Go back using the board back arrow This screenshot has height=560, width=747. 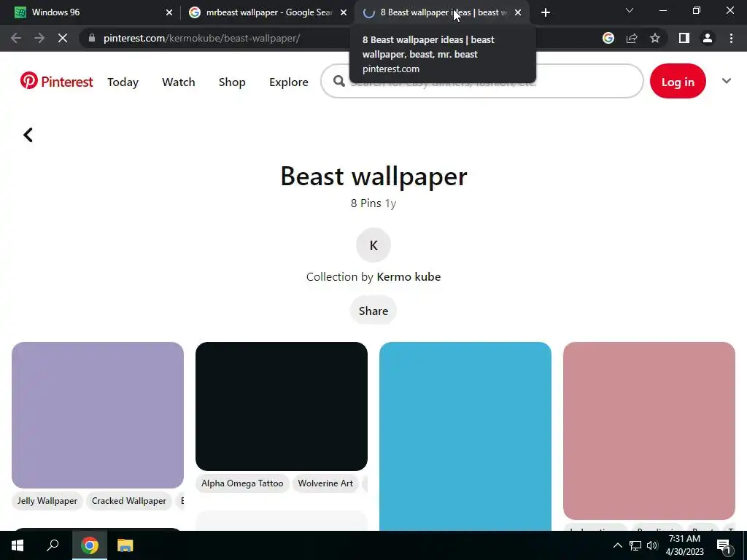[x=28, y=135]
